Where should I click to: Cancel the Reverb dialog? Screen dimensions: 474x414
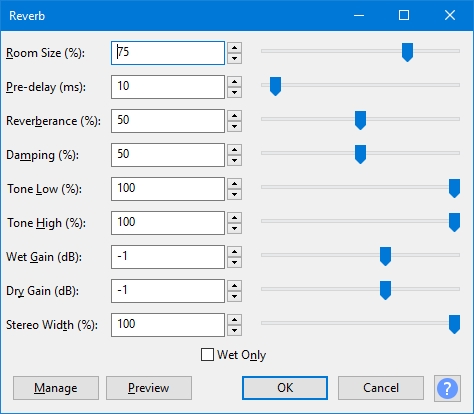[x=381, y=388]
